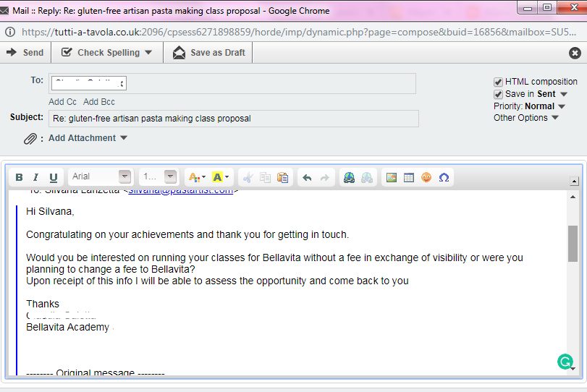This screenshot has width=587, height=392.
Task: Click on 'Hi Silvana,' line
Action: 50,212
